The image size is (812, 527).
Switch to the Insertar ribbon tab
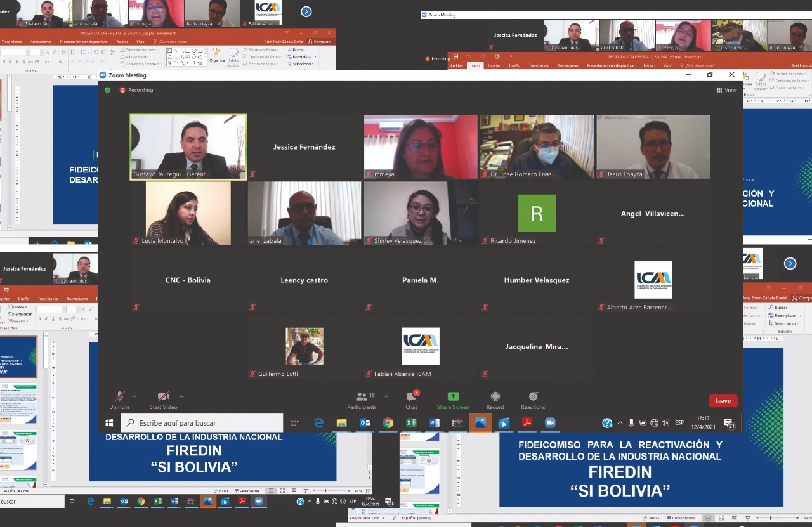coord(494,65)
